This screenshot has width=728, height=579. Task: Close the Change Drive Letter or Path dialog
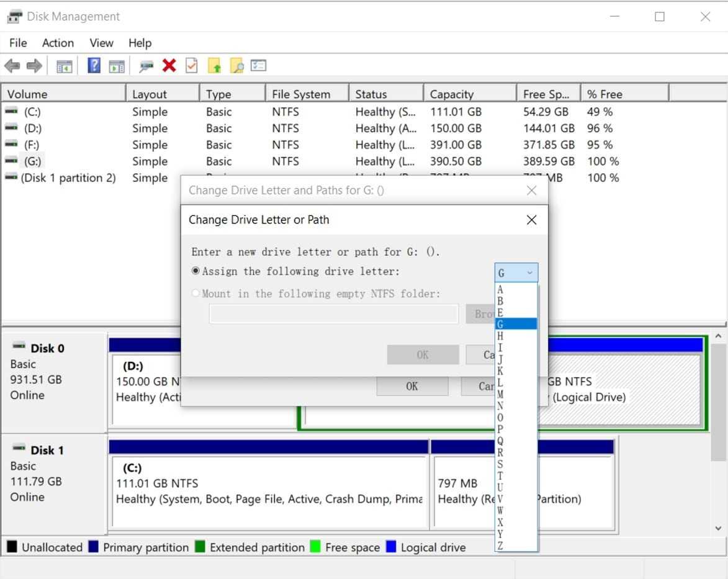tap(531, 220)
